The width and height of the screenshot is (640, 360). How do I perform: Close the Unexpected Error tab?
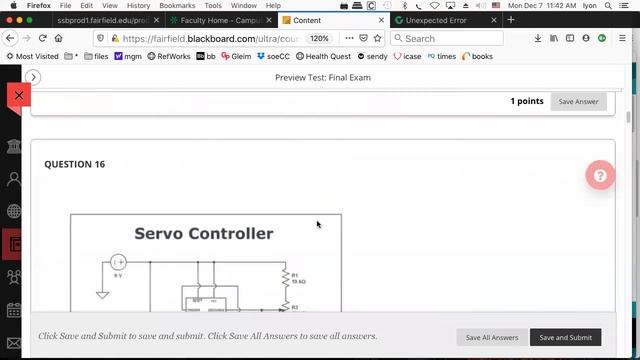[494, 20]
